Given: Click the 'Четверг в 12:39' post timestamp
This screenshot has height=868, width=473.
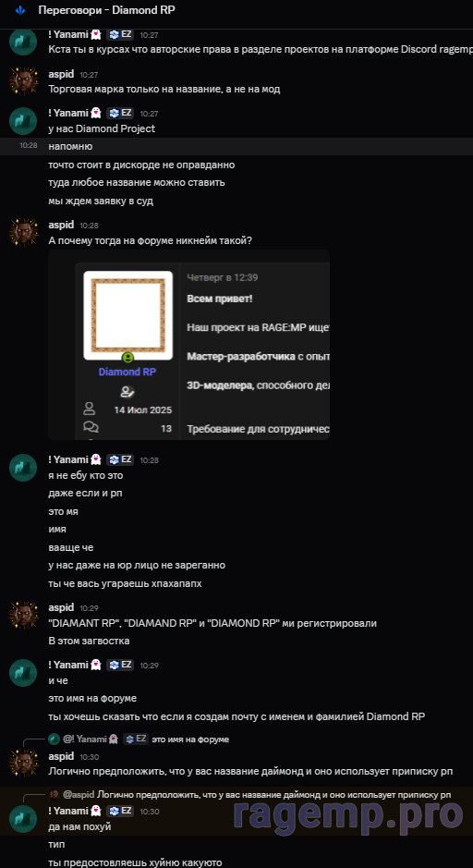Looking at the screenshot, I should [x=223, y=277].
